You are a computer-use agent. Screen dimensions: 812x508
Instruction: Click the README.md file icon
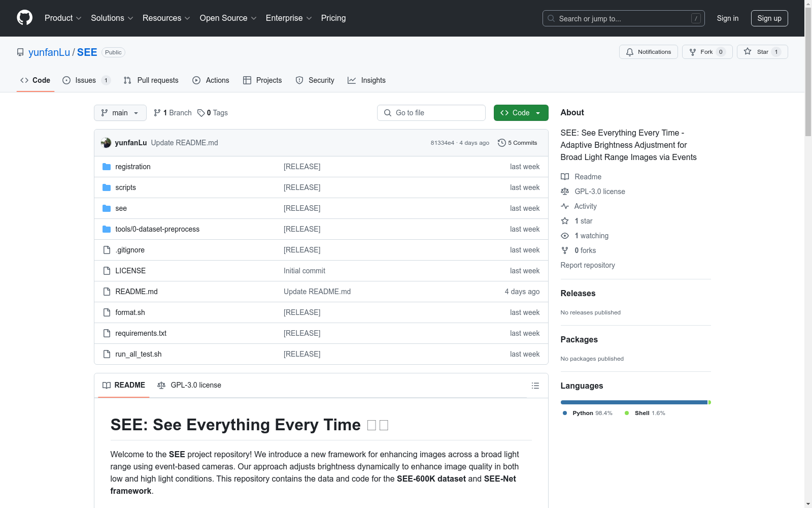click(x=107, y=292)
